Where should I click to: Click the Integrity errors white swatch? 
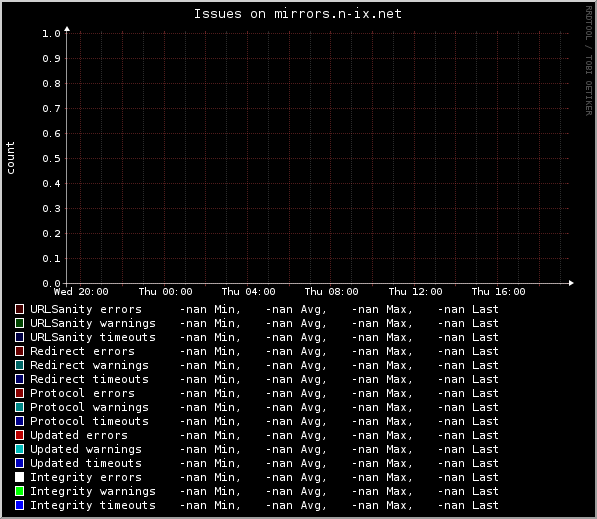(x=19, y=477)
